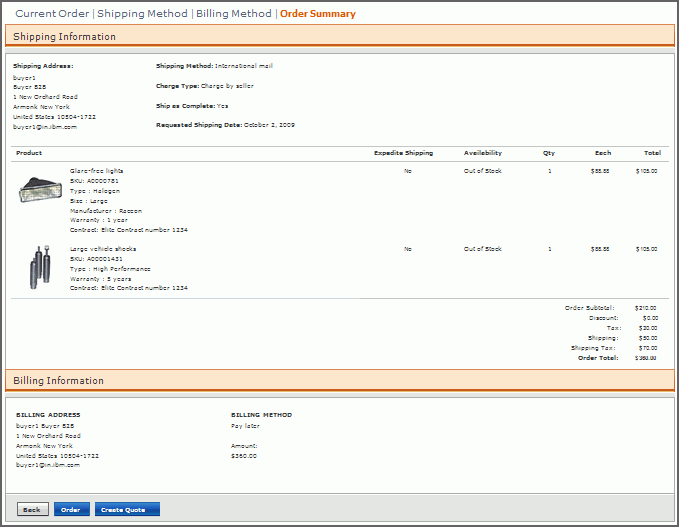Go to the Current Order step
Viewport: 679px width, 527px height.
click(x=52, y=13)
